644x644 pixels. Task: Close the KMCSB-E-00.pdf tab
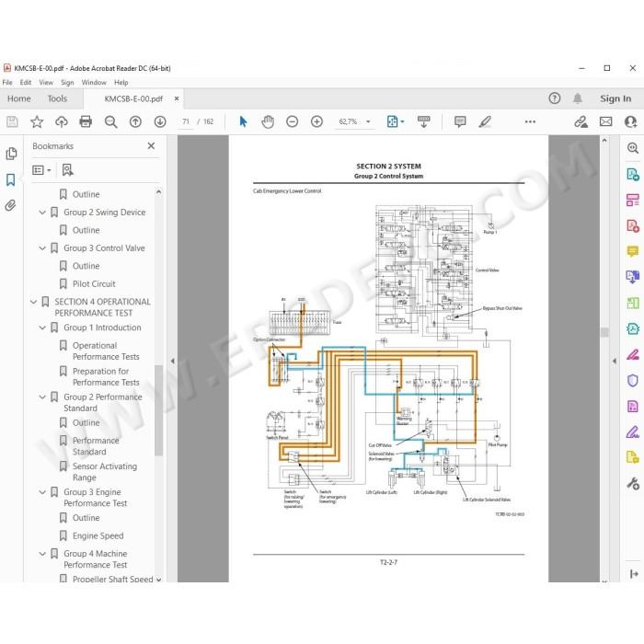pos(177,98)
